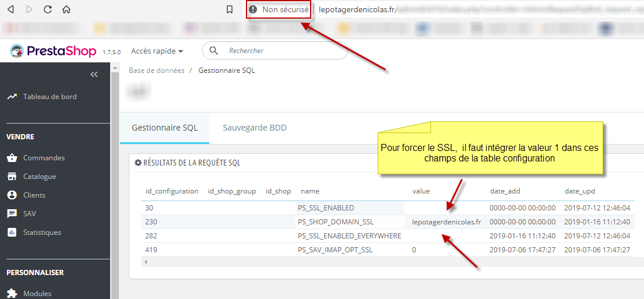Click the Commandes basket icon
The width and height of the screenshot is (644, 299).
pyautogui.click(x=12, y=158)
